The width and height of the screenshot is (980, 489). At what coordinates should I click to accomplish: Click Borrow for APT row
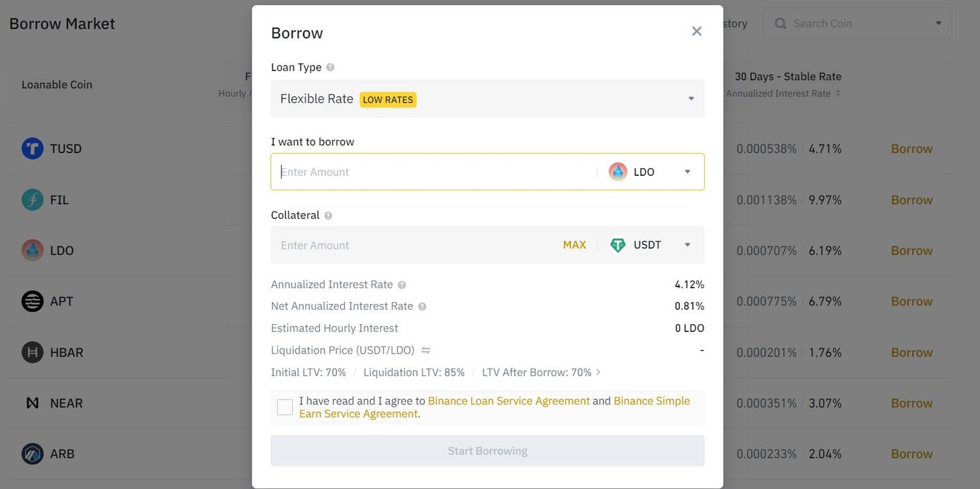[911, 301]
